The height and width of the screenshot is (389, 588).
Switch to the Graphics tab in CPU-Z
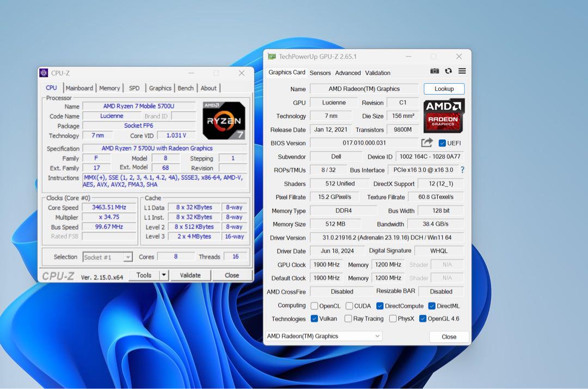[160, 88]
